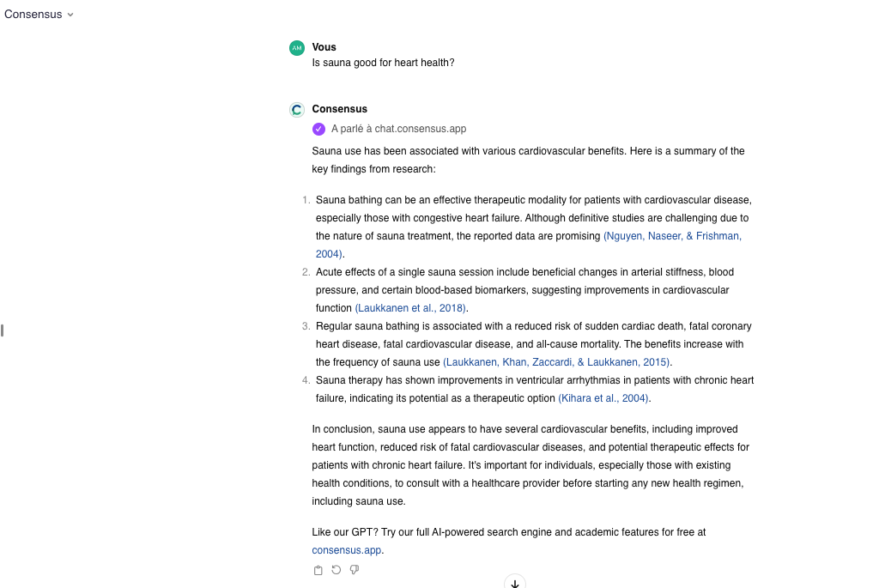Open the Nguyen, Naseer, & Frishman citation
This screenshot has height=588, width=891.
[x=672, y=236]
